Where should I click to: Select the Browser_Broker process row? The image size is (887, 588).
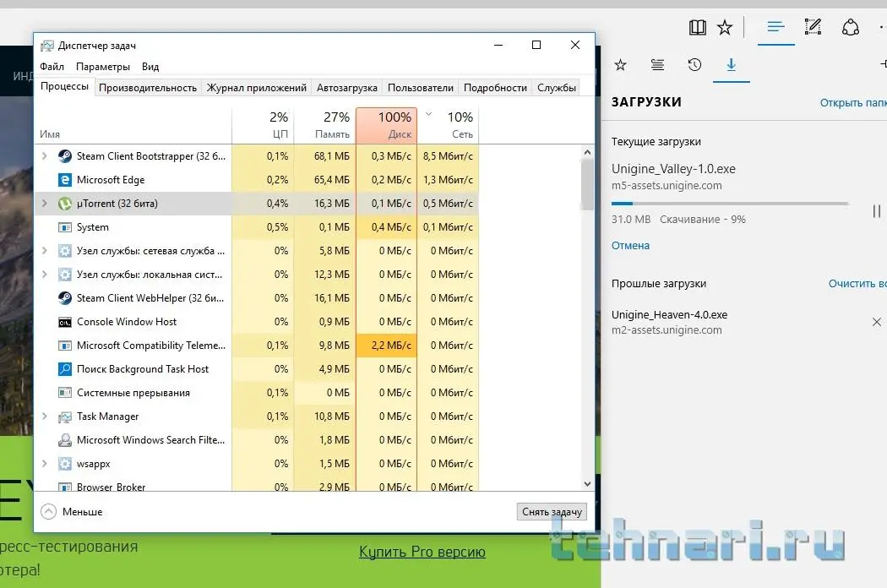pos(257,486)
